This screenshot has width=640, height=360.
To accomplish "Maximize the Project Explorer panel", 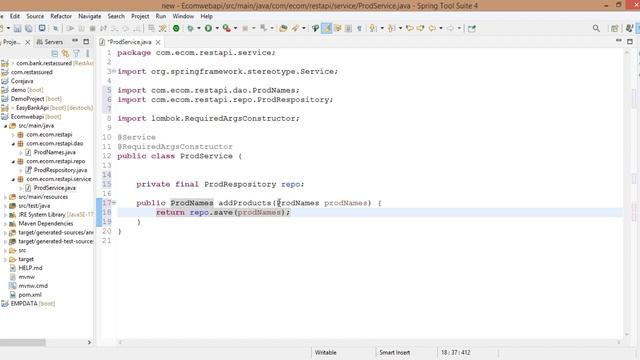I will tap(86, 41).
